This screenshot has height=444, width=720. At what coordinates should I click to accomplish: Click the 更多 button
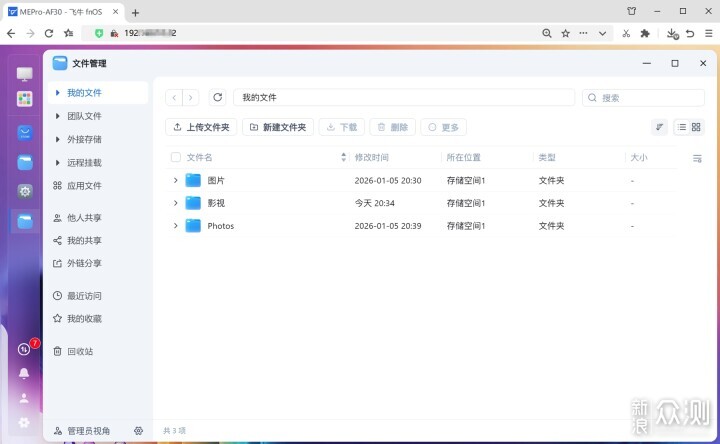pos(444,127)
